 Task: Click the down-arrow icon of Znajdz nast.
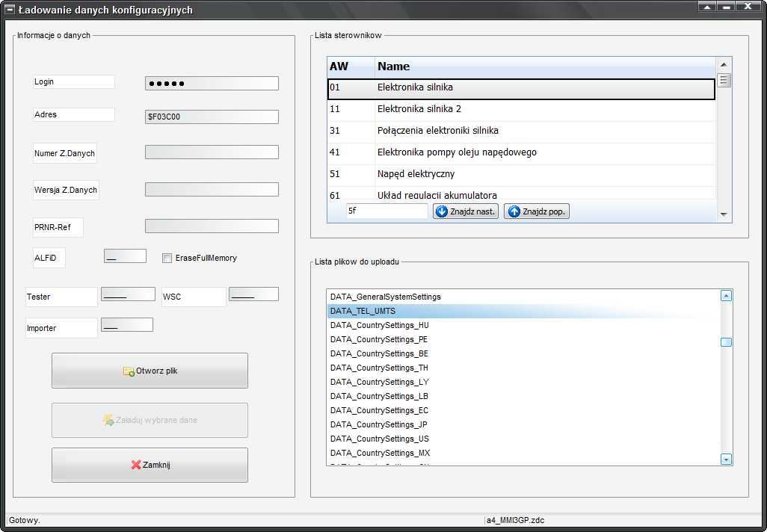click(442, 211)
